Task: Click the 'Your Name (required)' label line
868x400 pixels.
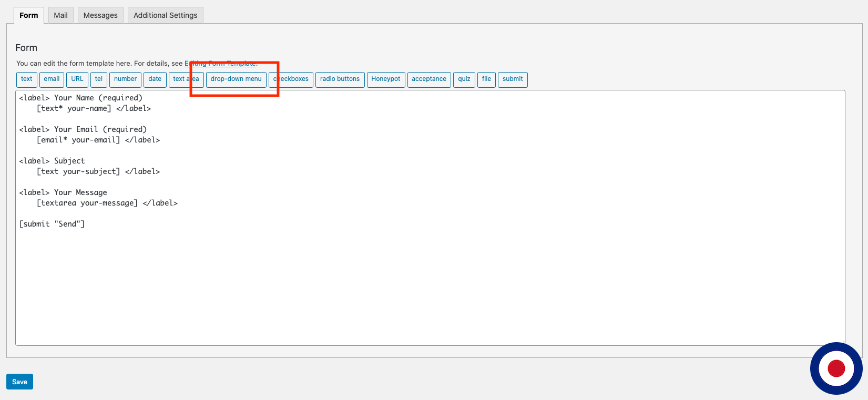Action: 81,98
